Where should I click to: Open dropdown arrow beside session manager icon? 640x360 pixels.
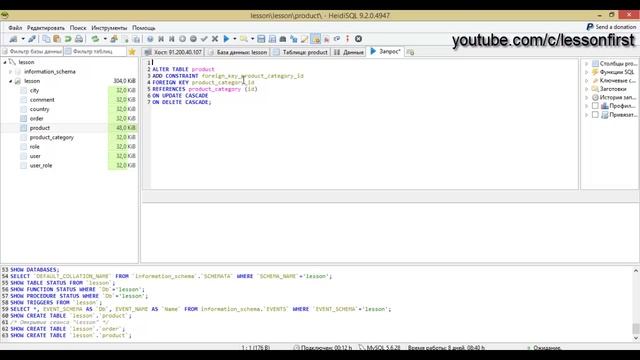click(x=23, y=39)
